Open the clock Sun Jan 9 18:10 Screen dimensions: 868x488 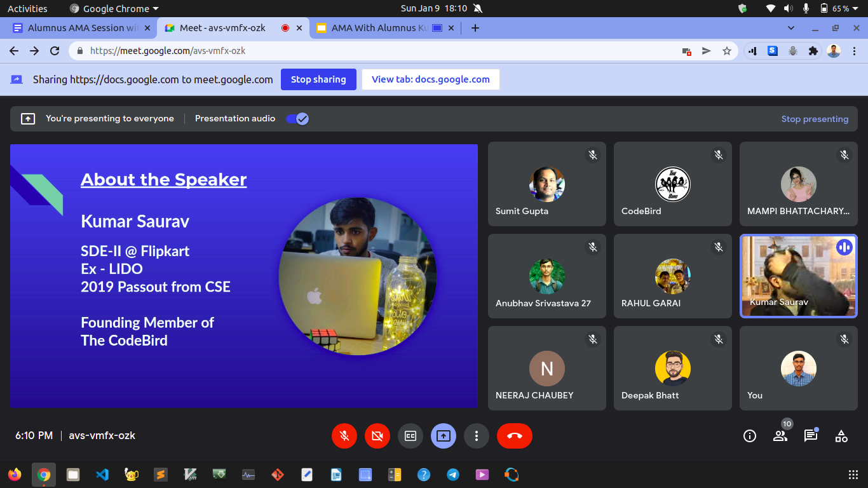pos(435,8)
